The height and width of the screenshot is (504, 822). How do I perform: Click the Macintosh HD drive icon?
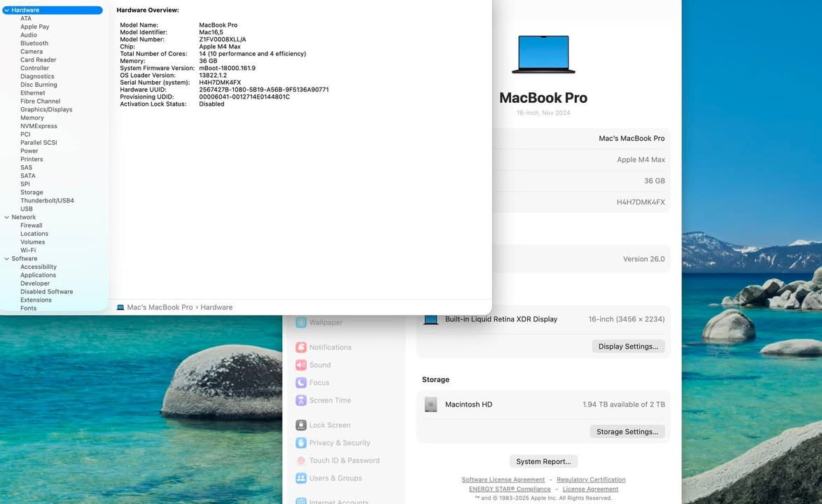pos(431,405)
